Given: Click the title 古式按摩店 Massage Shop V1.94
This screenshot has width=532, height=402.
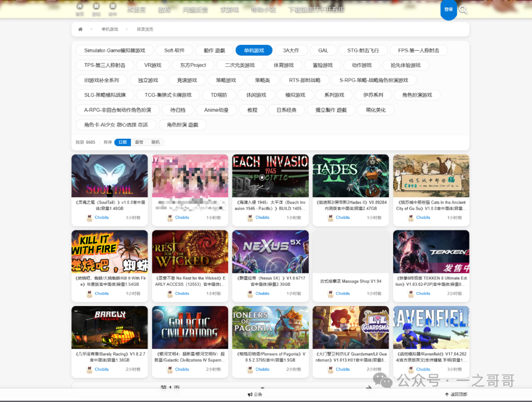Looking at the screenshot, I should point(351,281).
